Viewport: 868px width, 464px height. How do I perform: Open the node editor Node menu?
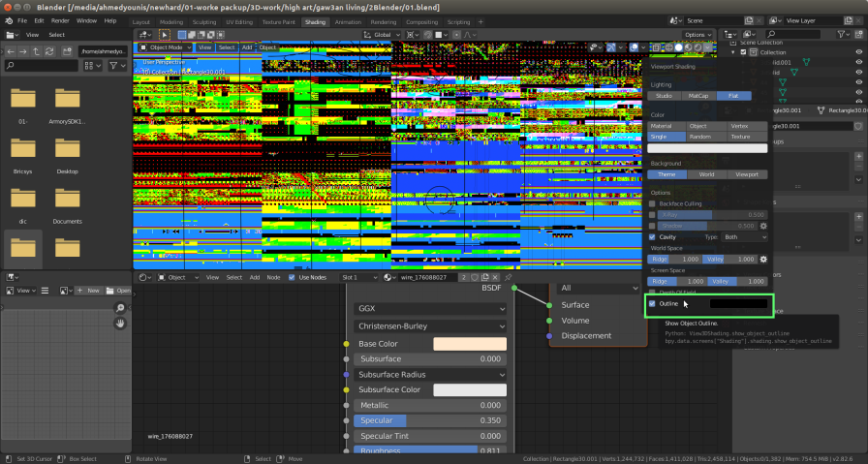click(273, 277)
